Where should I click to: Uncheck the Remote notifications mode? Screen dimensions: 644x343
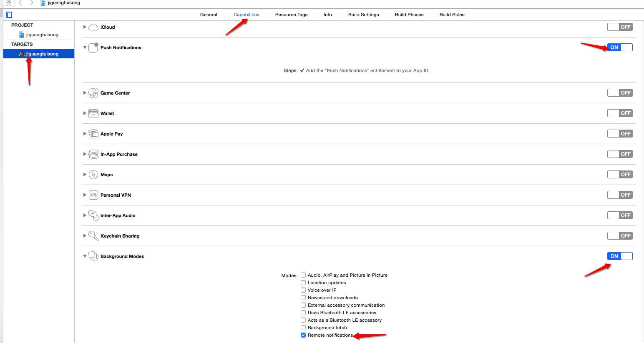click(303, 335)
